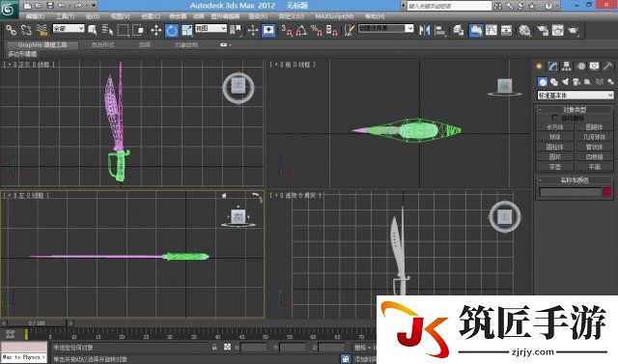
Task: Select the Bind to Space Warp tool
Action: coord(41,30)
